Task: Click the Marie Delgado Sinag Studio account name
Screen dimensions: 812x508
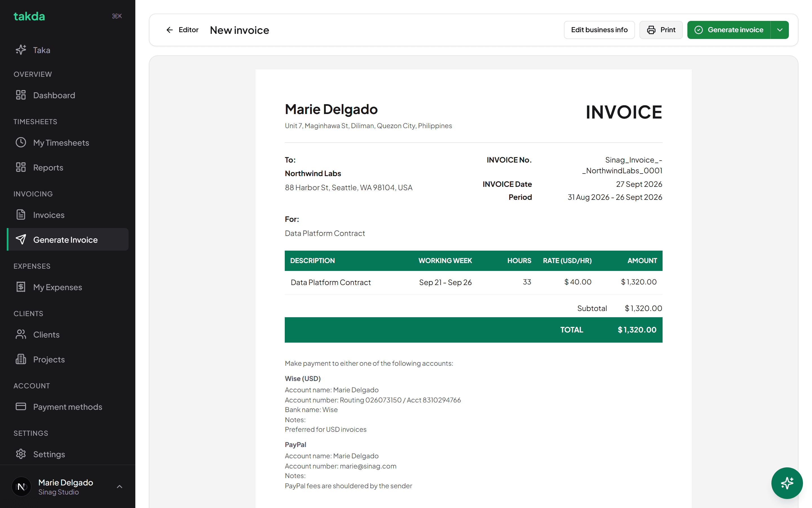Action: click(x=65, y=487)
